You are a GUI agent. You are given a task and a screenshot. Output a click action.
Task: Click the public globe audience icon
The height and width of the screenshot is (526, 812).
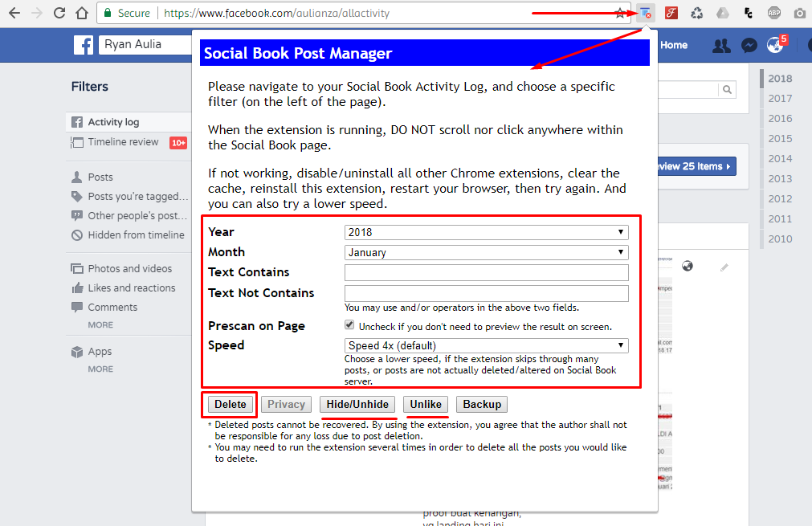click(x=688, y=266)
